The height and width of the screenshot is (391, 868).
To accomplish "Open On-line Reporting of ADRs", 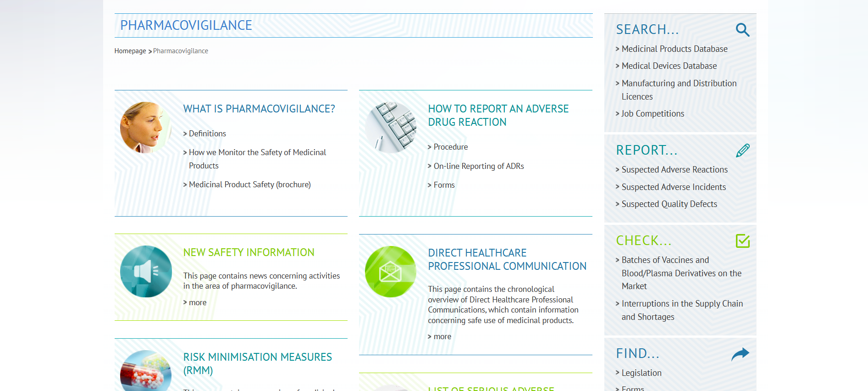I will pyautogui.click(x=478, y=166).
